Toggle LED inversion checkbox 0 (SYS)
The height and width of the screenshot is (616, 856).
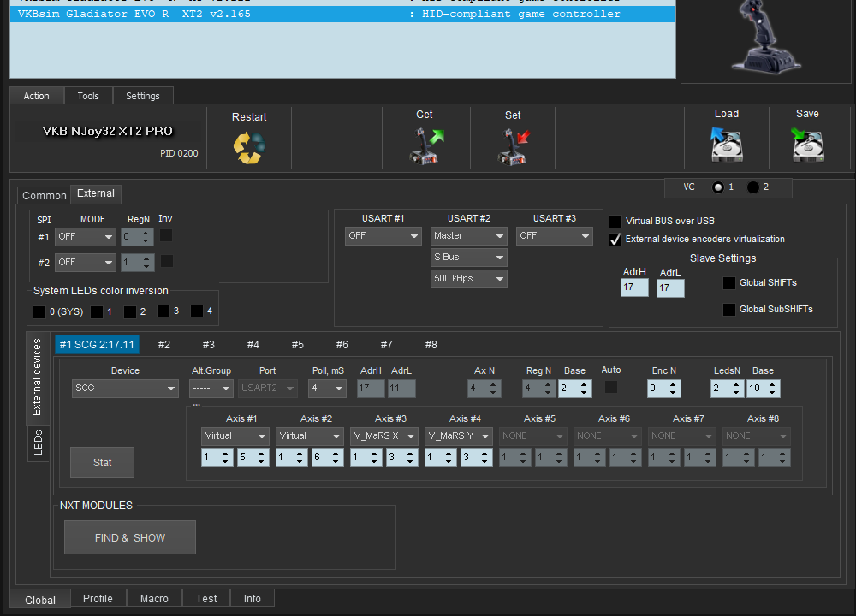39,311
